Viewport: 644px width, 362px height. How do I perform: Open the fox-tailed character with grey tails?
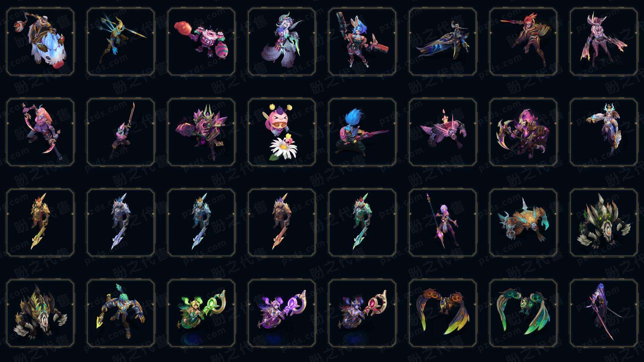click(x=282, y=42)
